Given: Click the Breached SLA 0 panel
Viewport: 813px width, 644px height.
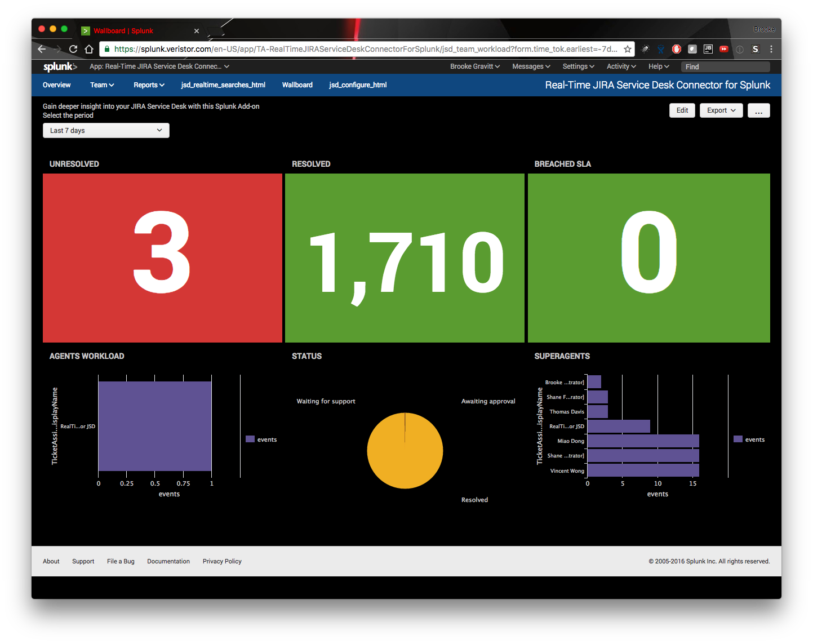Looking at the screenshot, I should coord(649,258).
